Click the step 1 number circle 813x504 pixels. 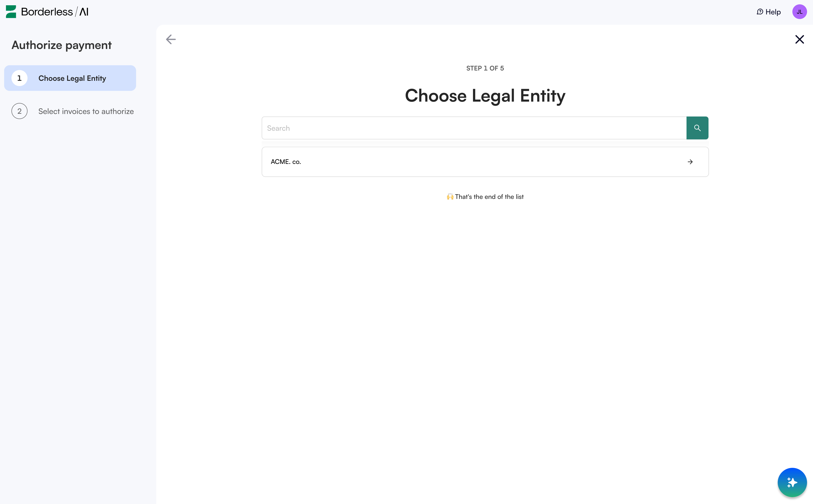tap(19, 78)
